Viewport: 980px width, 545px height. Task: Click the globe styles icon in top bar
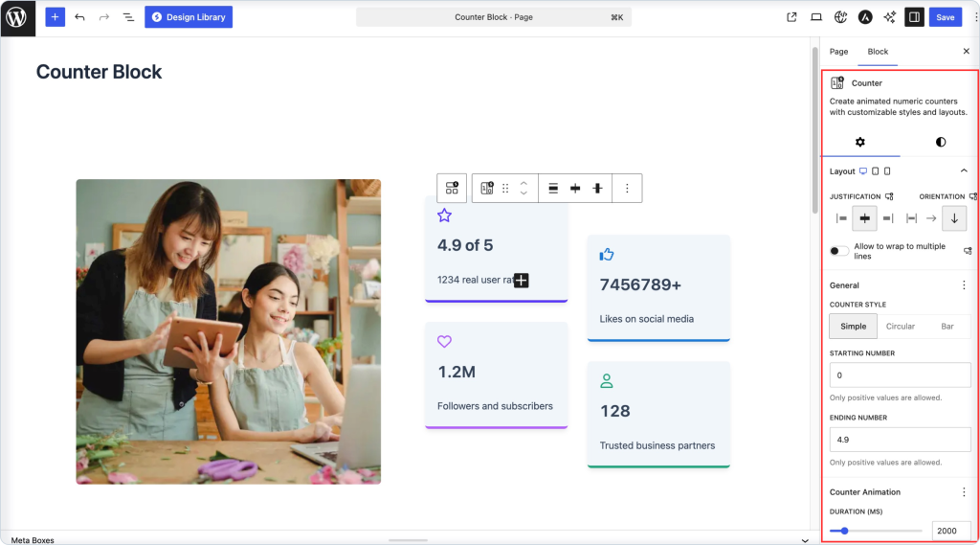click(x=840, y=17)
